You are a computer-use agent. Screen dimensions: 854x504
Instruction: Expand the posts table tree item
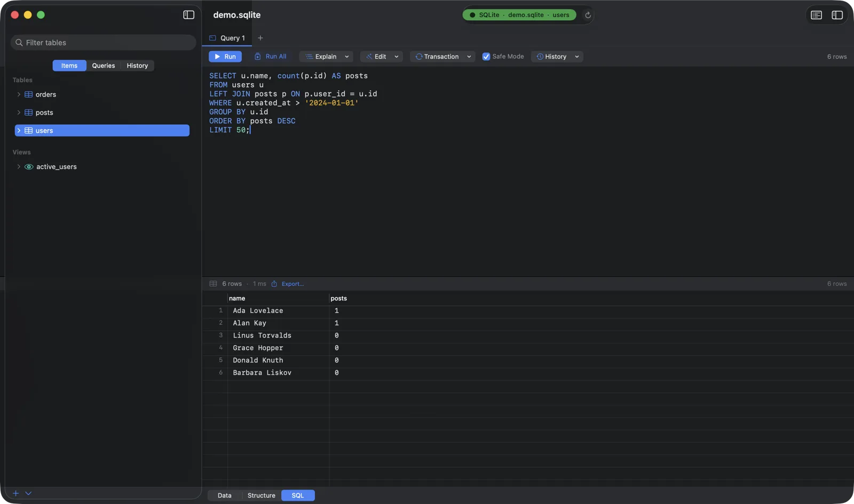point(19,113)
